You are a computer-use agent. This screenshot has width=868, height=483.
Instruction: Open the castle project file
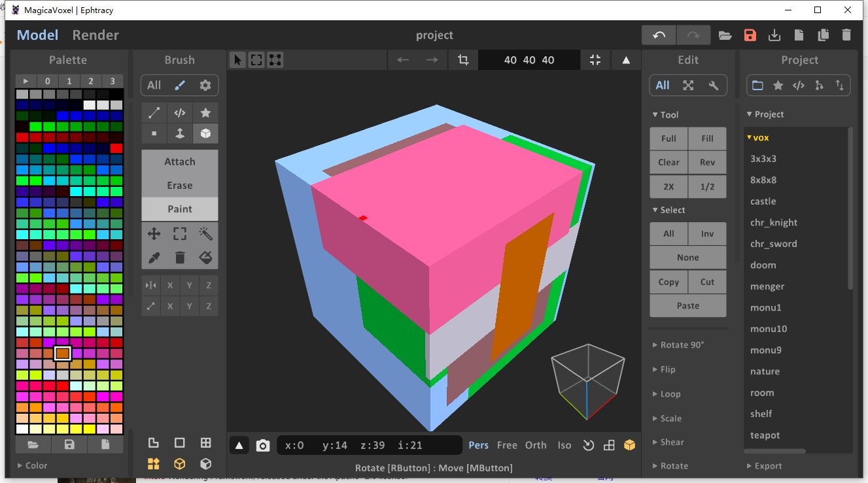tap(763, 201)
